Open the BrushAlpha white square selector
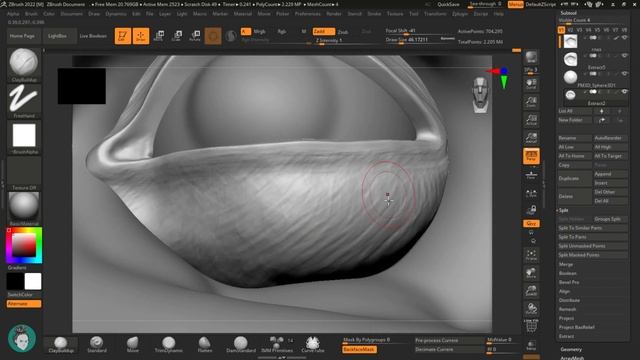The image size is (640, 360). (x=24, y=137)
